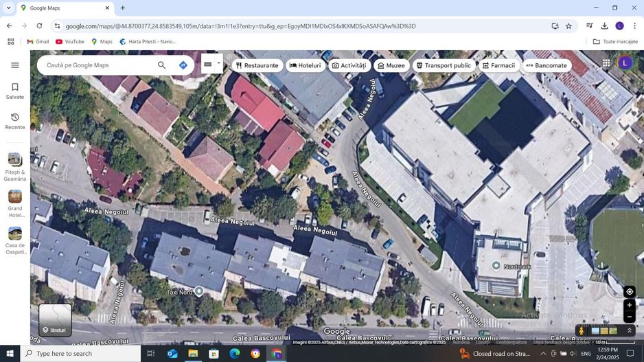Open the bookmarks bar apps grid

click(11, 41)
